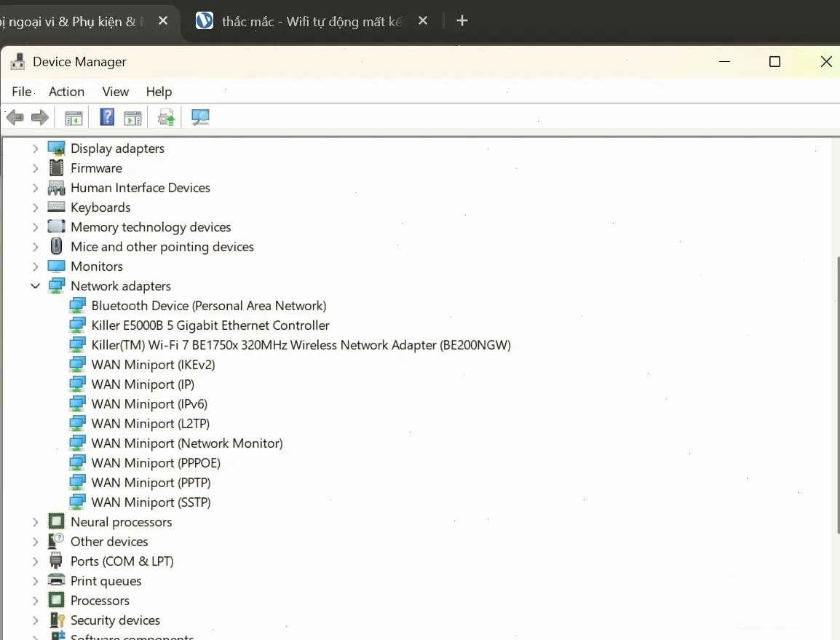Click the Neural processors chip icon
Image resolution: width=840 pixels, height=640 pixels.
(x=56, y=521)
